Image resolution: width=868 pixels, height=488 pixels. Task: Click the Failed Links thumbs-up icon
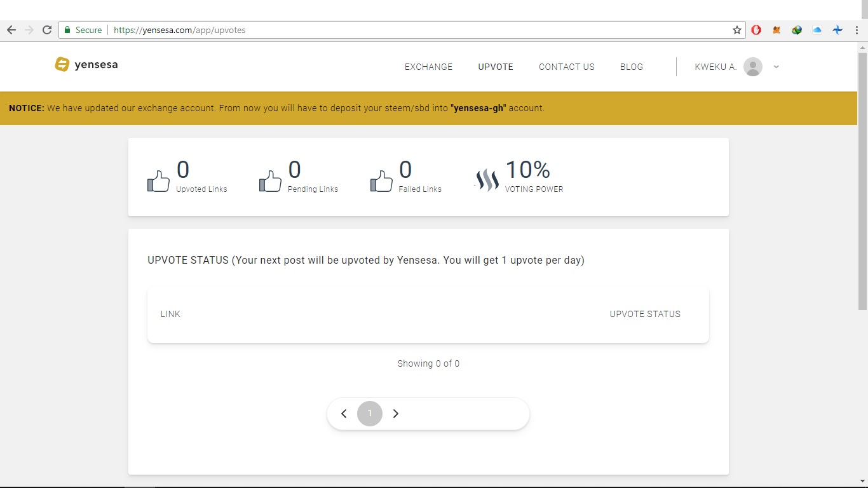point(381,181)
